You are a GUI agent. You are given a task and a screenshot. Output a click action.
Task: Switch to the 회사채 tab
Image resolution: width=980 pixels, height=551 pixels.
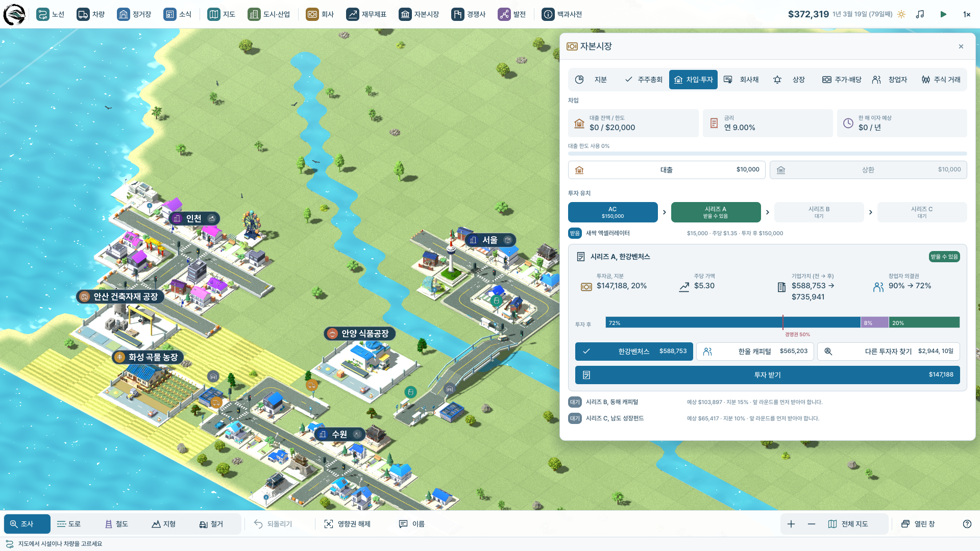(742, 80)
